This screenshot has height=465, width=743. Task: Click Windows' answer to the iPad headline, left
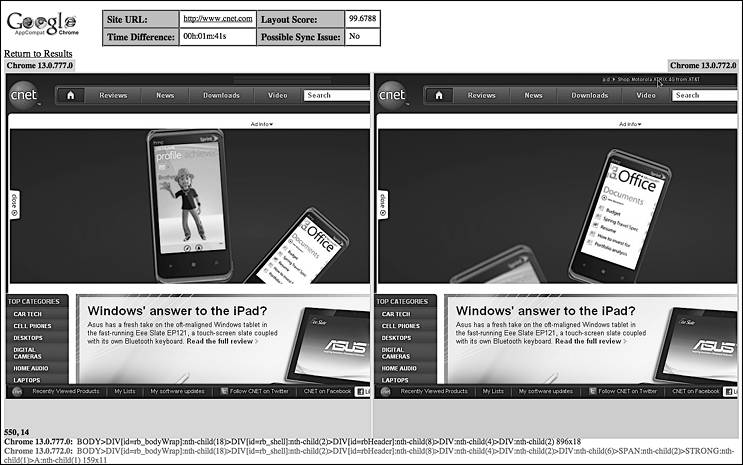point(177,310)
